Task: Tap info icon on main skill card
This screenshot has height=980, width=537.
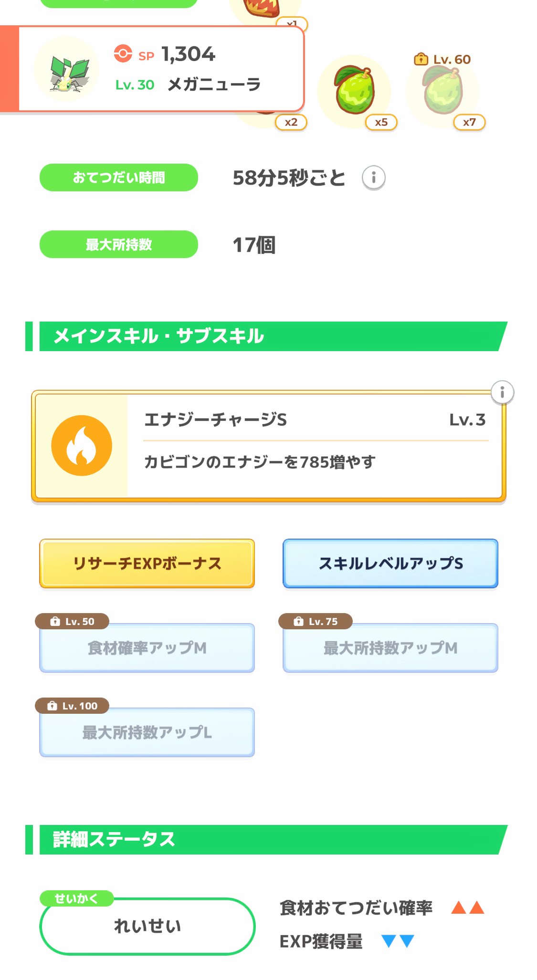Action: [502, 393]
